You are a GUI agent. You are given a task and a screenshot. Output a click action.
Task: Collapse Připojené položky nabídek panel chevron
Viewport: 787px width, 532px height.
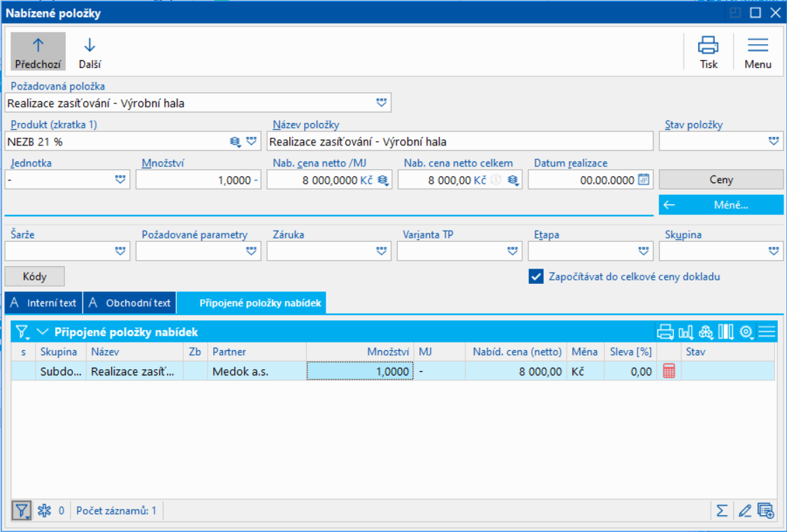(43, 332)
